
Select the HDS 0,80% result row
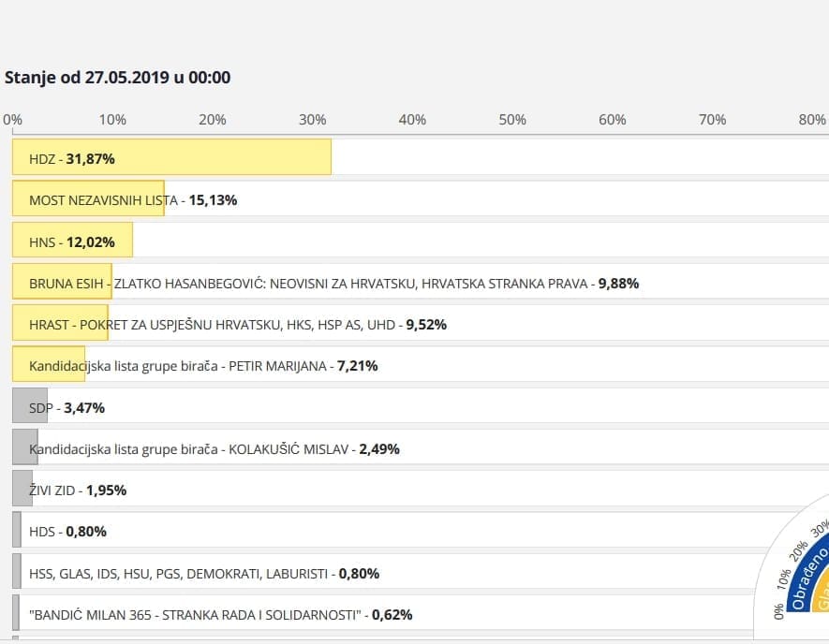tap(67, 531)
